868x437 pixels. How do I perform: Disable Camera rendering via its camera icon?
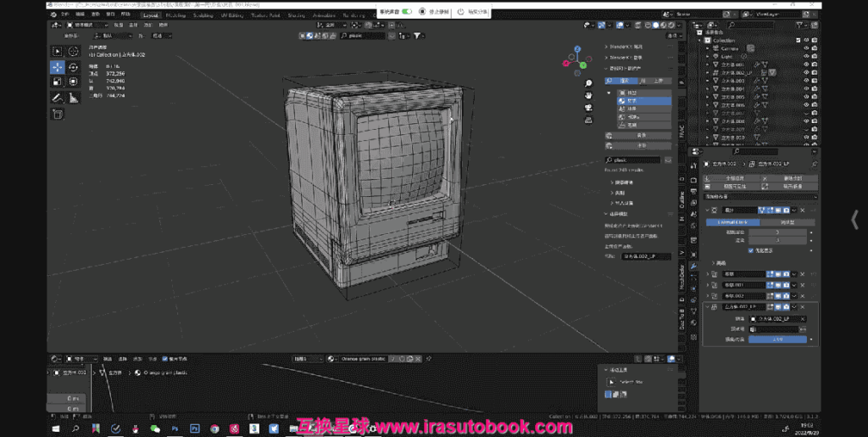click(x=815, y=48)
